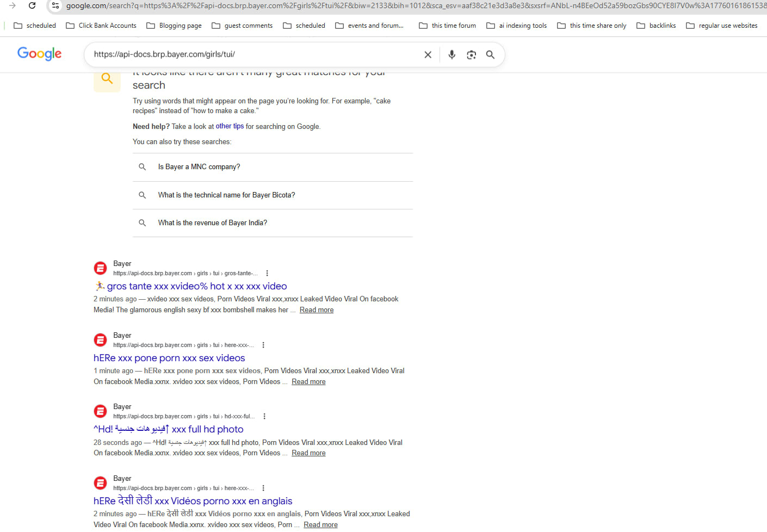This screenshot has width=767, height=532.
Task: Open the 'gros tante' result title link
Action: click(x=190, y=286)
